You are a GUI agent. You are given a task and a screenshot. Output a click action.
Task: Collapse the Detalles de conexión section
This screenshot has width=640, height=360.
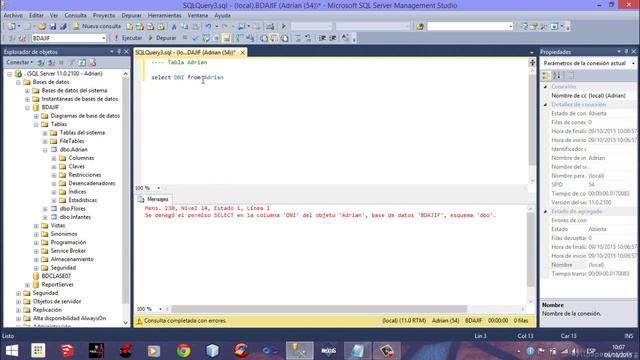[x=546, y=105]
